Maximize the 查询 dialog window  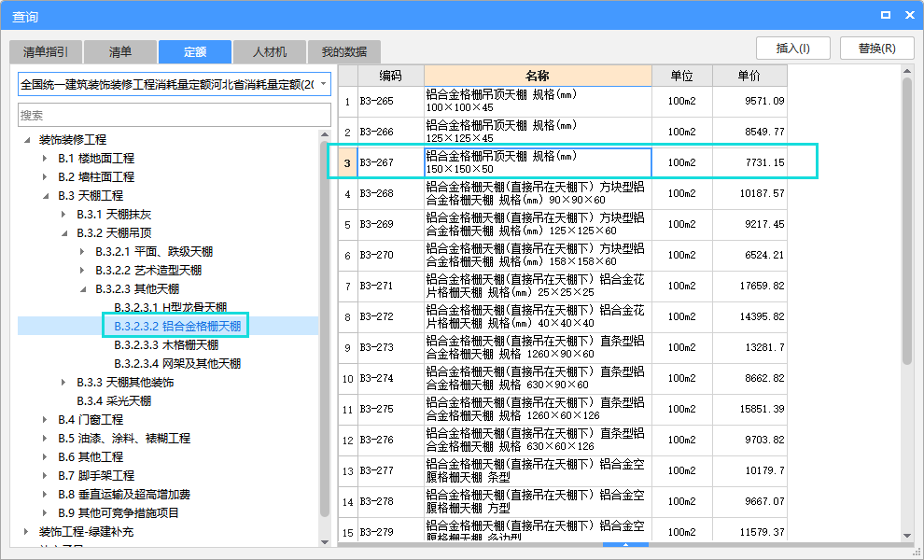point(885,15)
